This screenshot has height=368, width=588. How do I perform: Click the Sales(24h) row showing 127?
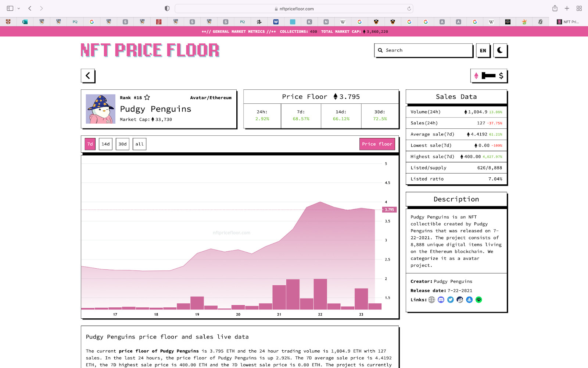click(x=456, y=123)
